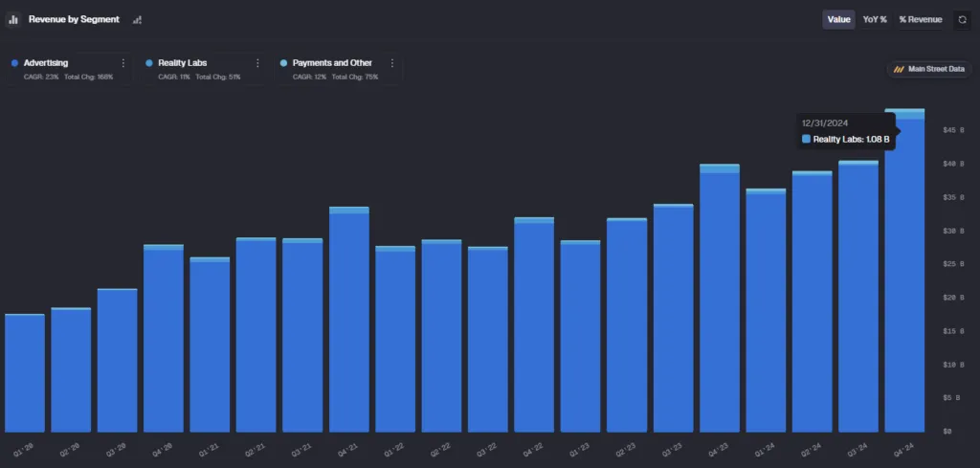Image resolution: width=980 pixels, height=468 pixels.
Task: Toggle the Advertising series legend dot
Action: point(14,63)
